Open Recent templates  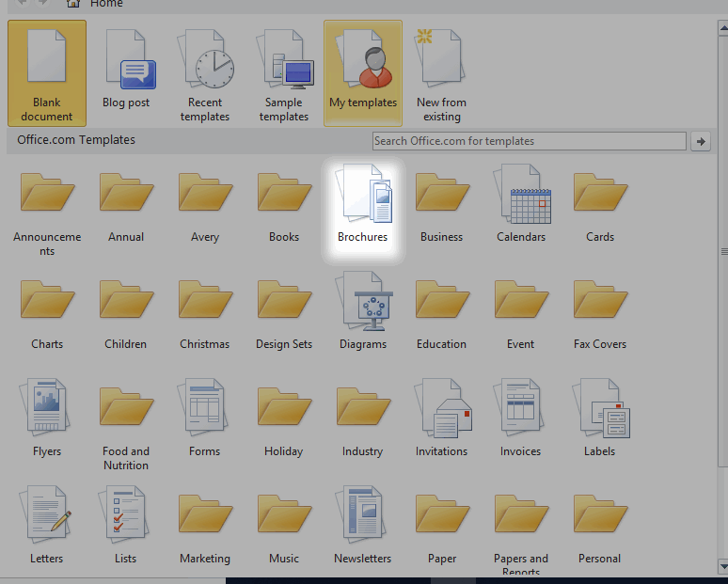tap(205, 73)
